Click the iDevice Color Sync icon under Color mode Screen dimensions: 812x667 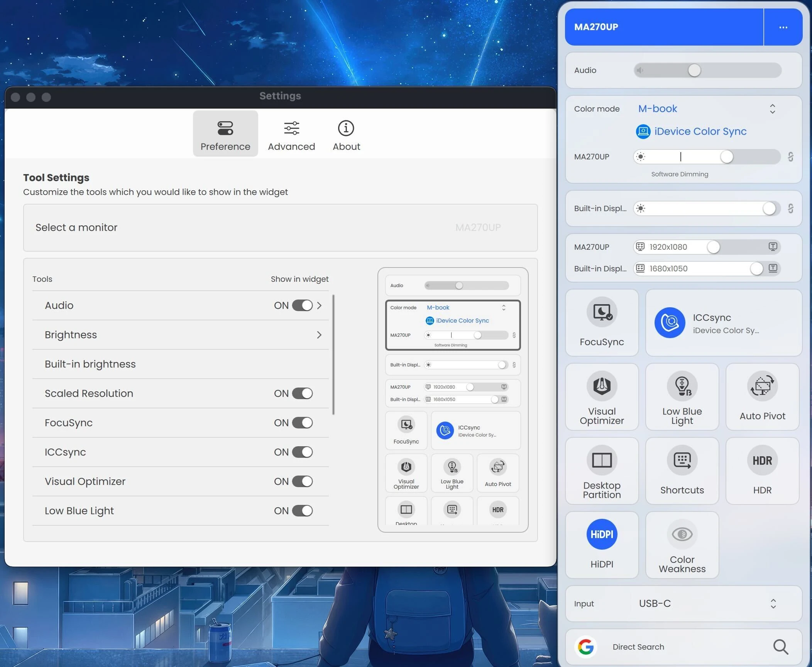pos(643,131)
